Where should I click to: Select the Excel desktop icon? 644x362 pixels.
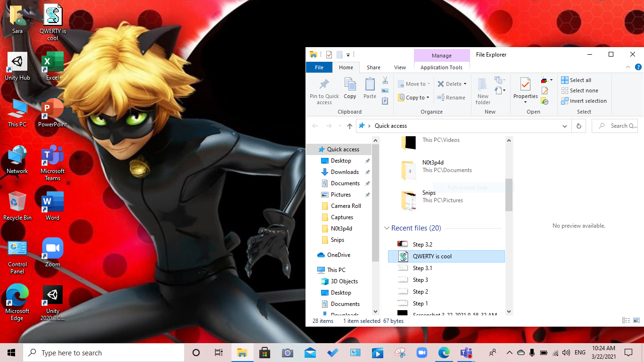point(52,66)
